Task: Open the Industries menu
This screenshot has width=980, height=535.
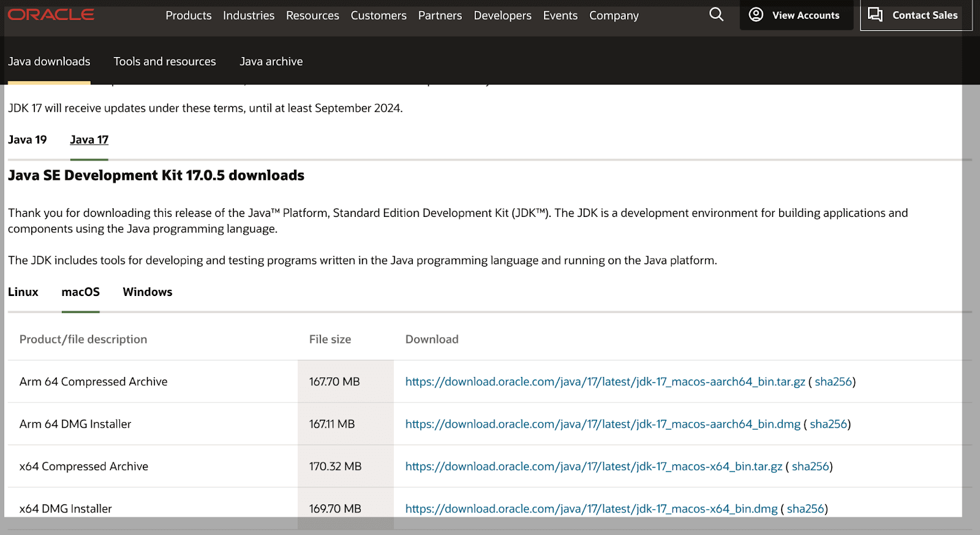Action: pos(249,15)
